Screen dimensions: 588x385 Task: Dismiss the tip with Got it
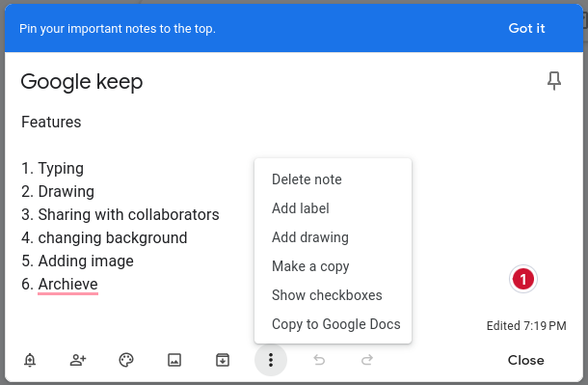click(526, 29)
